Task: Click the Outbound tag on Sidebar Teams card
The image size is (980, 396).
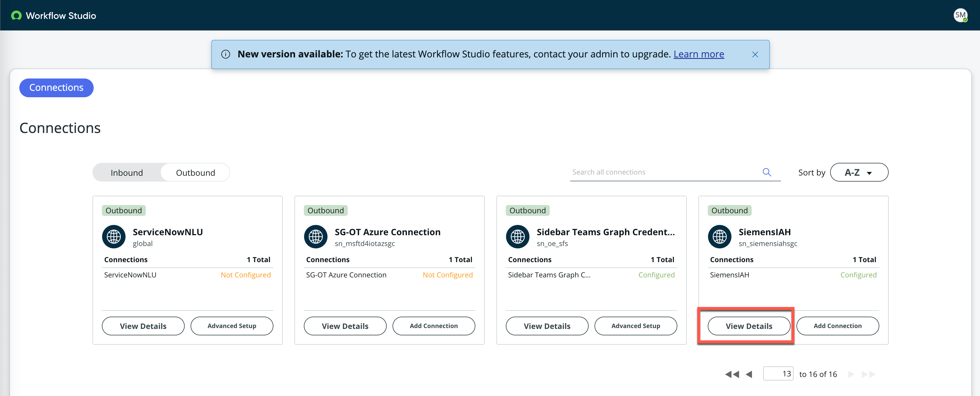Action: click(528, 211)
